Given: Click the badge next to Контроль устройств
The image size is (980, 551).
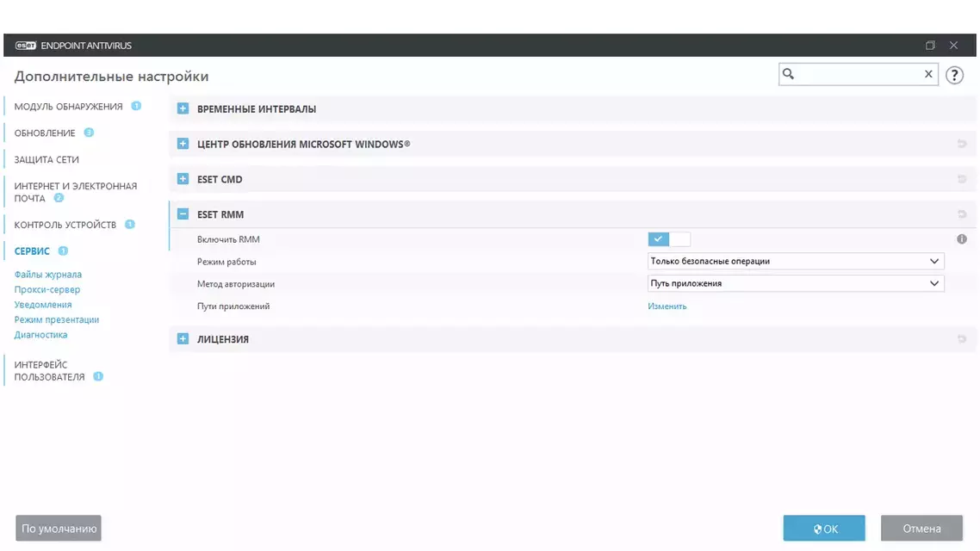Looking at the screenshot, I should click(129, 224).
